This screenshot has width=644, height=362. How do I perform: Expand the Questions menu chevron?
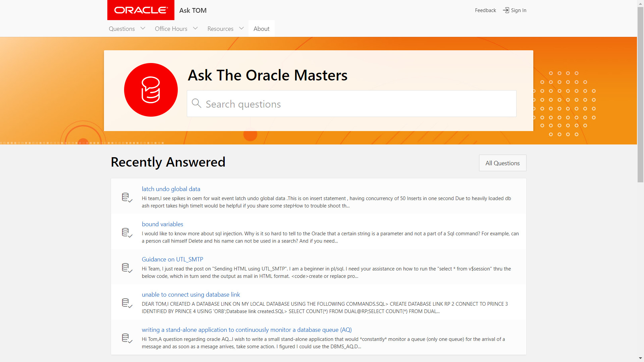coord(143,28)
